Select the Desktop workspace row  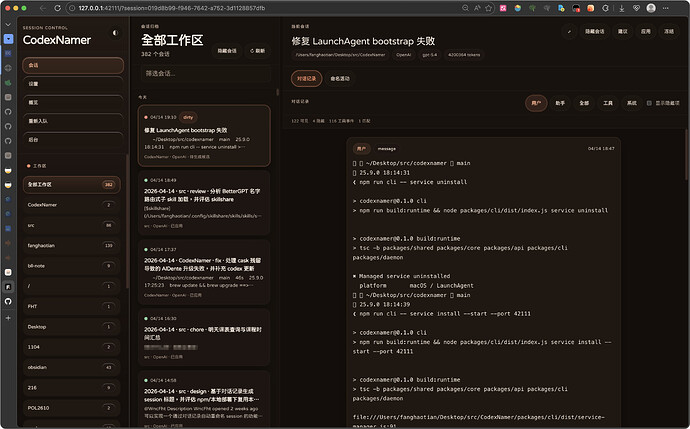pos(71,326)
